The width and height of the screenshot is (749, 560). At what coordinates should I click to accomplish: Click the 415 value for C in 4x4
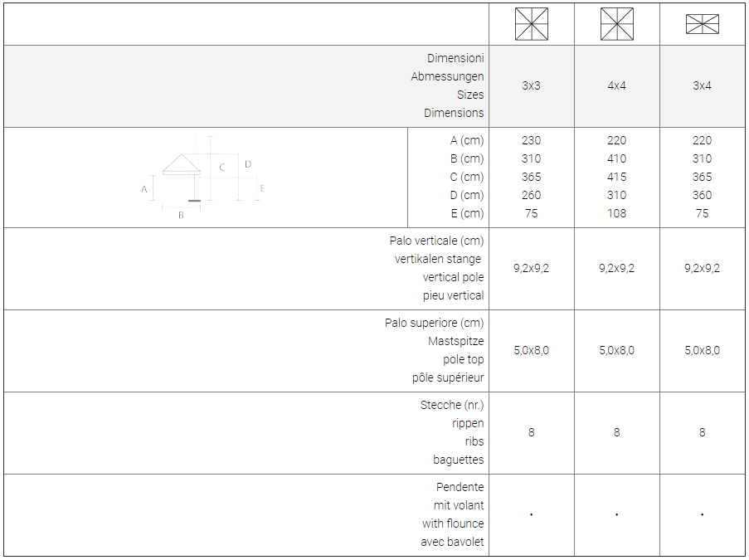pyautogui.click(x=616, y=177)
